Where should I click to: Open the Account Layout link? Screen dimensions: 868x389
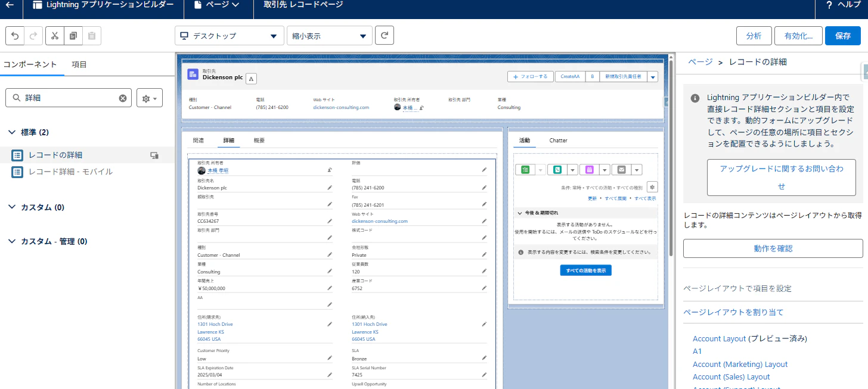pos(719,338)
